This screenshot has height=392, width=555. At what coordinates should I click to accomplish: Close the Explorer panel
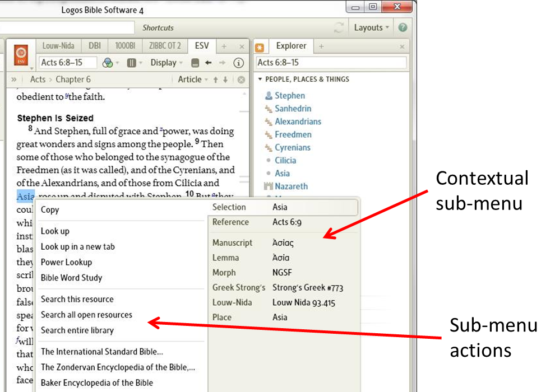point(402,46)
